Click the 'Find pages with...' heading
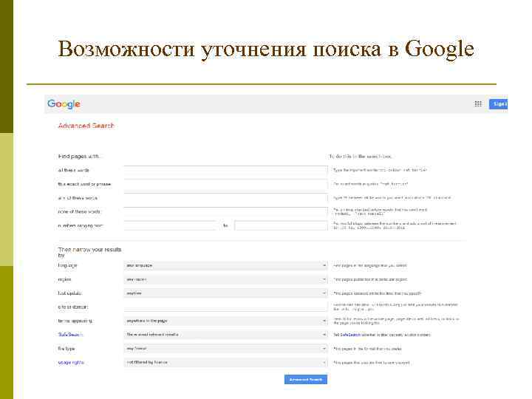The height and width of the screenshot is (399, 532). pos(80,157)
